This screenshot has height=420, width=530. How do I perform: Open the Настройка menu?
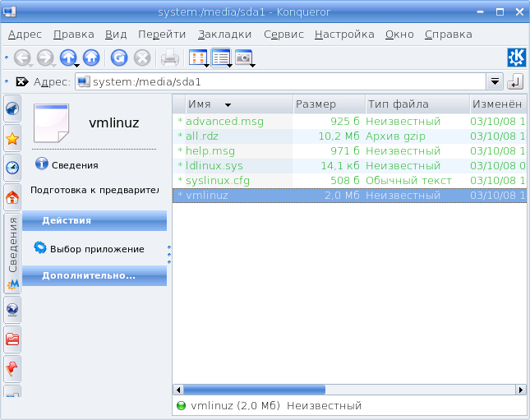tap(344, 35)
